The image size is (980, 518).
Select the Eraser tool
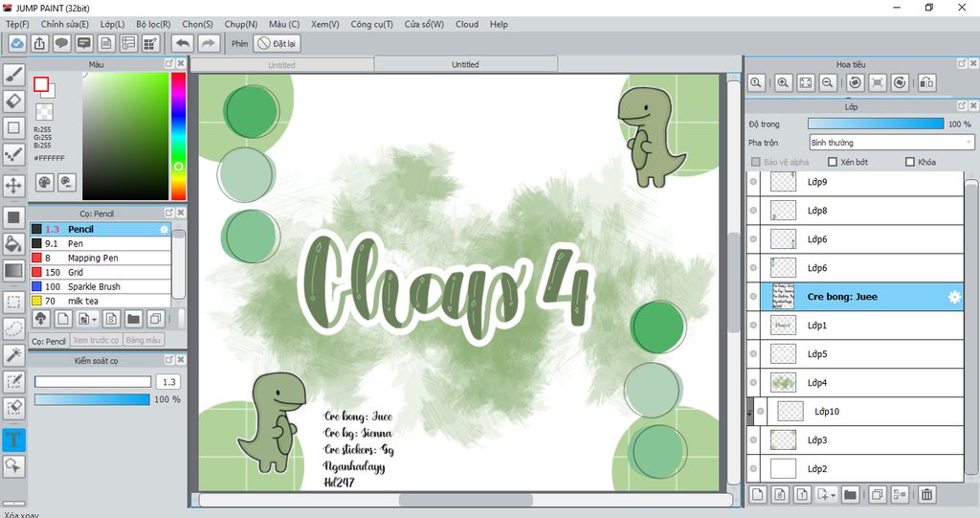pyautogui.click(x=13, y=101)
